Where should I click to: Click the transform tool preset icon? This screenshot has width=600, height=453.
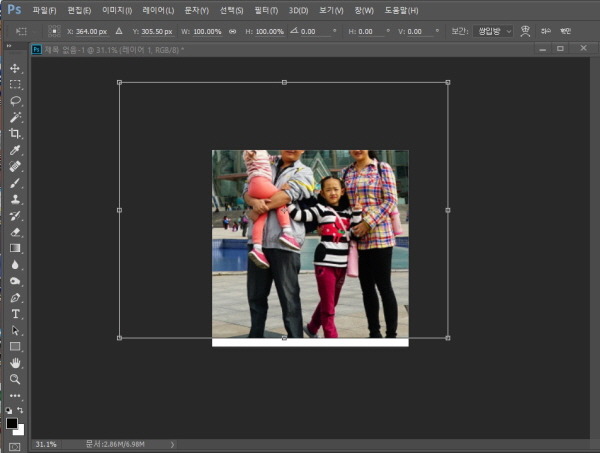click(x=21, y=31)
